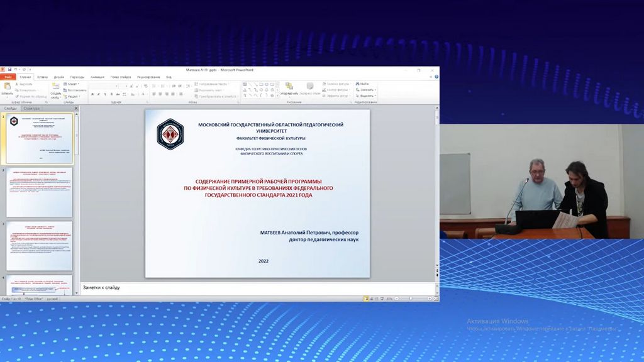644x362 pixels.
Task: Switch to Structure (Структура) pane tab
Action: point(31,108)
